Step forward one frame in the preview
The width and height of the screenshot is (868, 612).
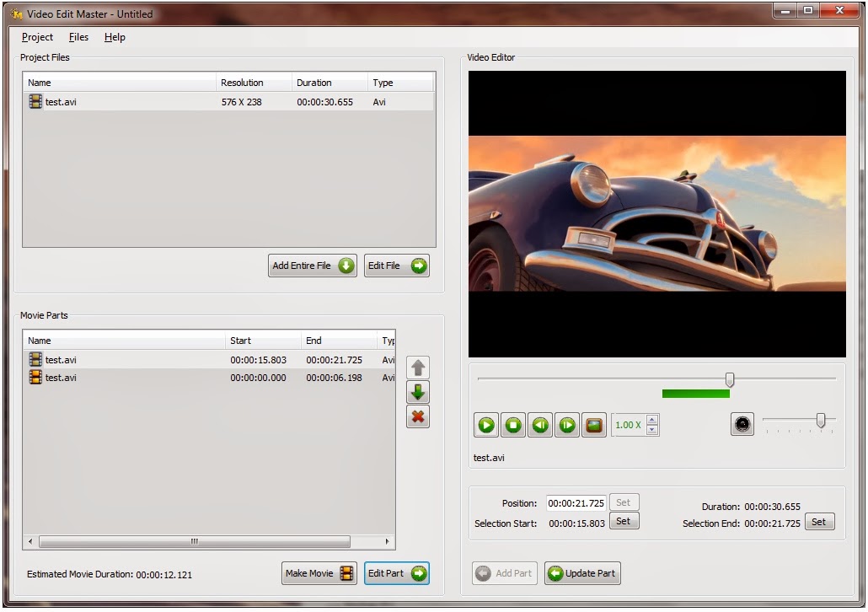pyautogui.click(x=566, y=425)
